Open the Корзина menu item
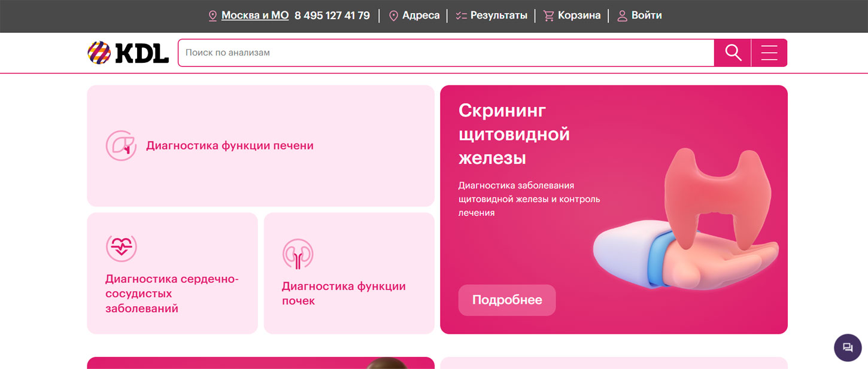This screenshot has height=369, width=868. (x=579, y=16)
